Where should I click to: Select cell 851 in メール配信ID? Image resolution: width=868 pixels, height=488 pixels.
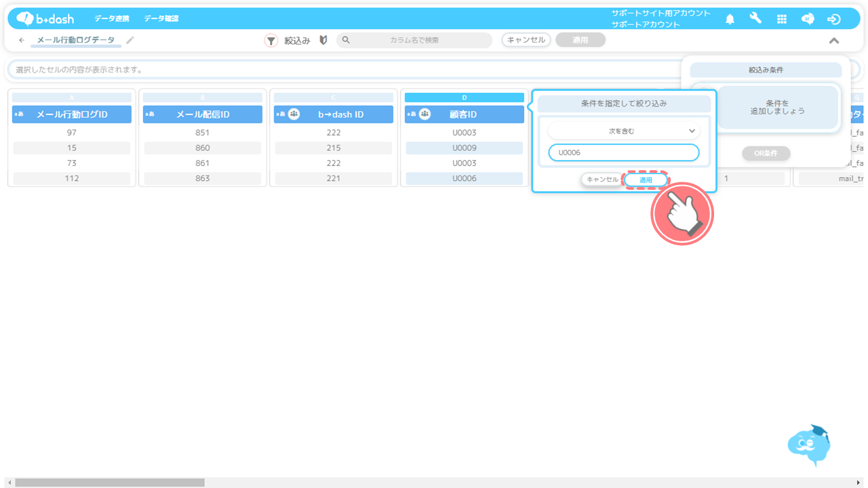click(203, 133)
